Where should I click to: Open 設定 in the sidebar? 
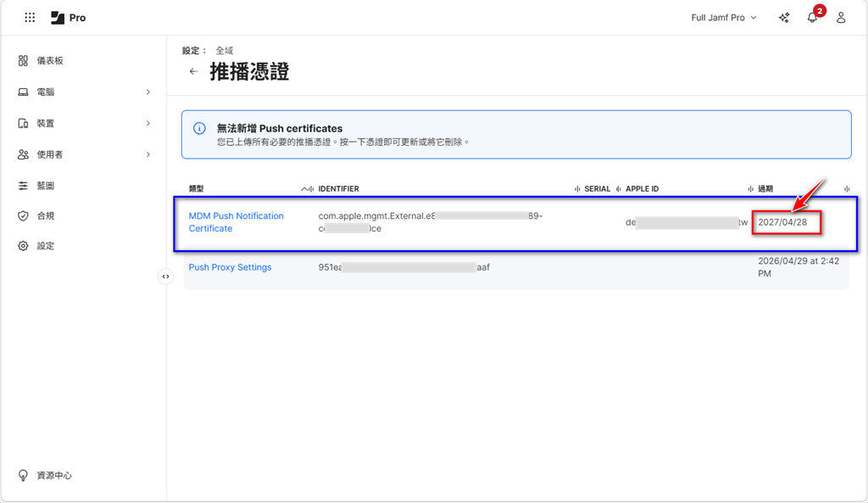click(x=45, y=246)
